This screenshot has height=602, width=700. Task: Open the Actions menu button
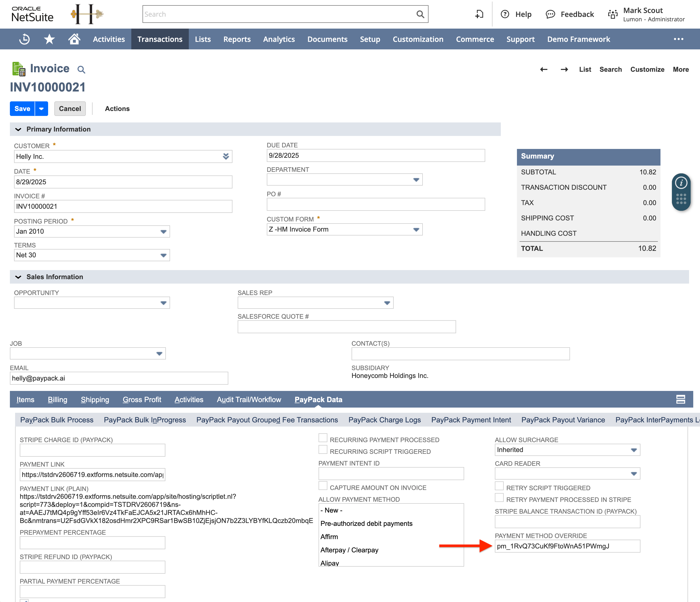[117, 108]
